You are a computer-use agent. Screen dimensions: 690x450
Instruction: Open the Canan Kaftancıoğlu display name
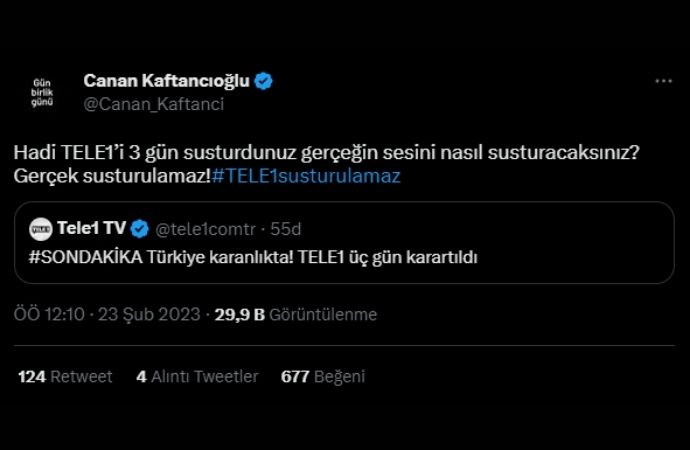click(167, 81)
